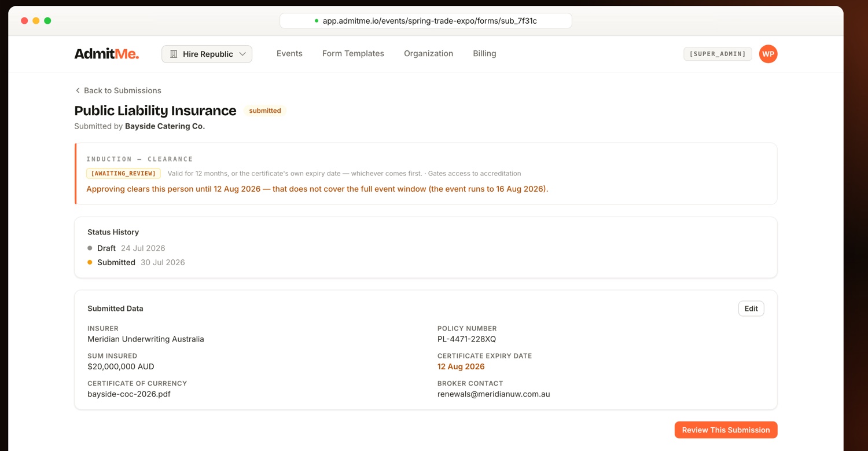Click the AdmitMe logo
Image resolution: width=868 pixels, height=451 pixels.
pyautogui.click(x=106, y=54)
